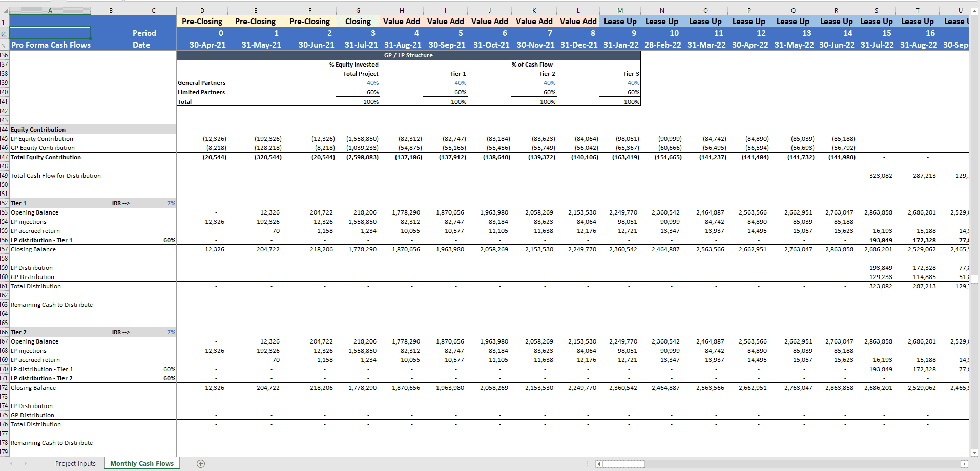Switch to the Project Inputs sheet tab
Screen dimensions: 980x471
[x=75, y=464]
